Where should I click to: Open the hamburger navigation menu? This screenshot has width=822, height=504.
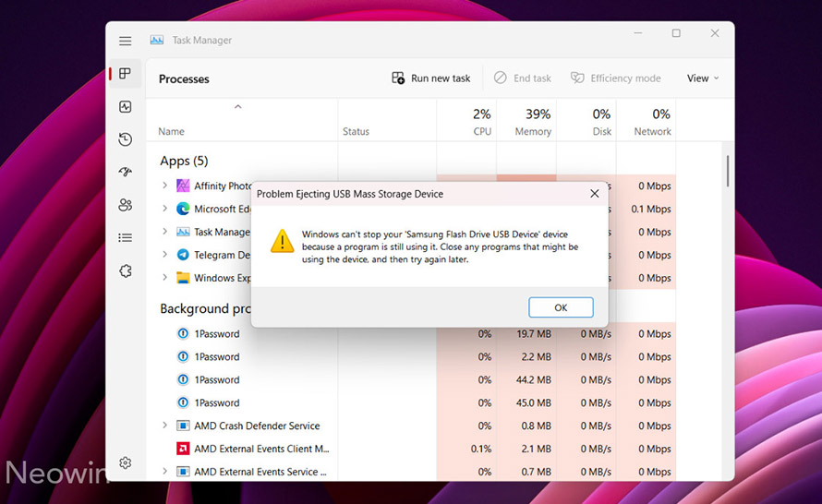pyautogui.click(x=125, y=41)
